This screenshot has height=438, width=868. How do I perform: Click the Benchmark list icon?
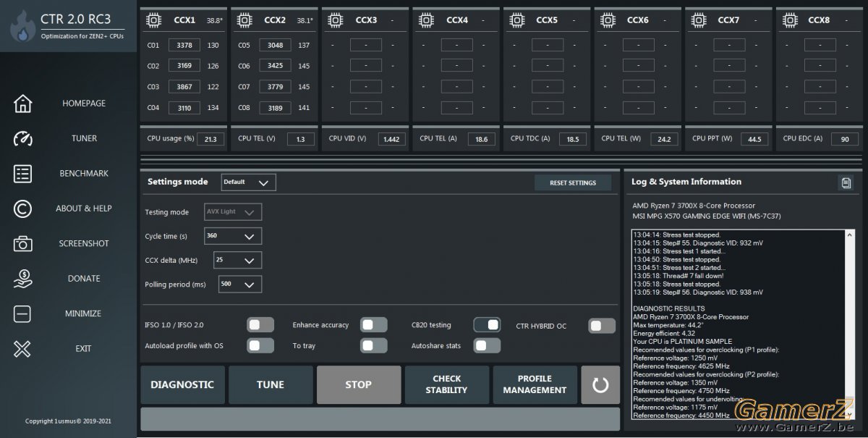click(22, 174)
